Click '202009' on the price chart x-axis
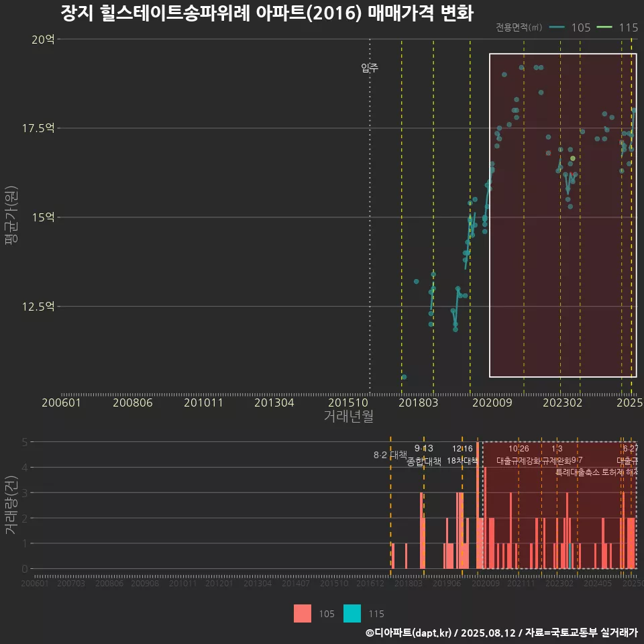Image resolution: width=644 pixels, height=644 pixels. tap(492, 402)
